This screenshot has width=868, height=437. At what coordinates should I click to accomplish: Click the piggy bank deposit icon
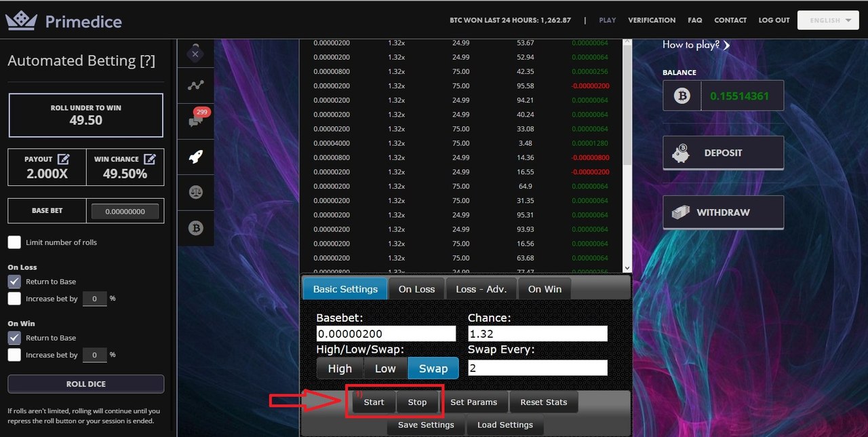tap(682, 153)
